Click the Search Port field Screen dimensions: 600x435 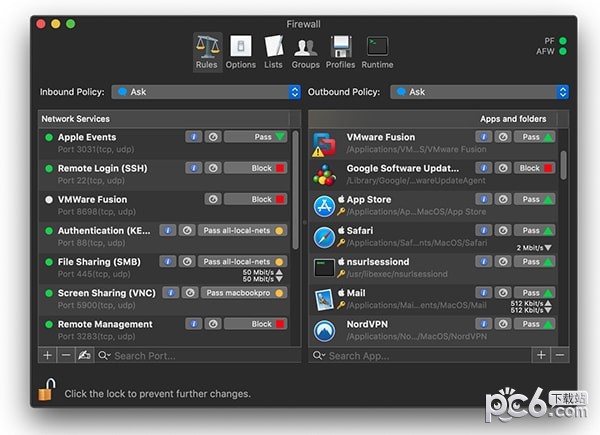point(198,356)
